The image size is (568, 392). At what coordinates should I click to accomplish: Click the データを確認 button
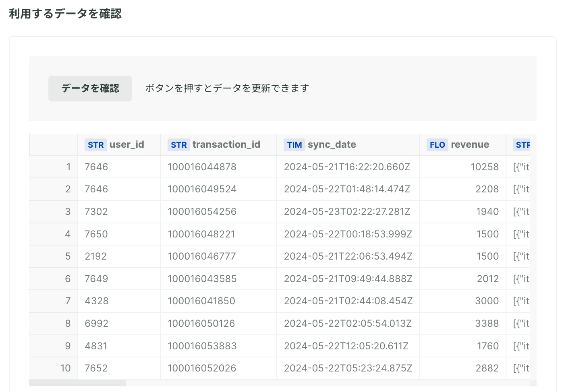tap(90, 89)
